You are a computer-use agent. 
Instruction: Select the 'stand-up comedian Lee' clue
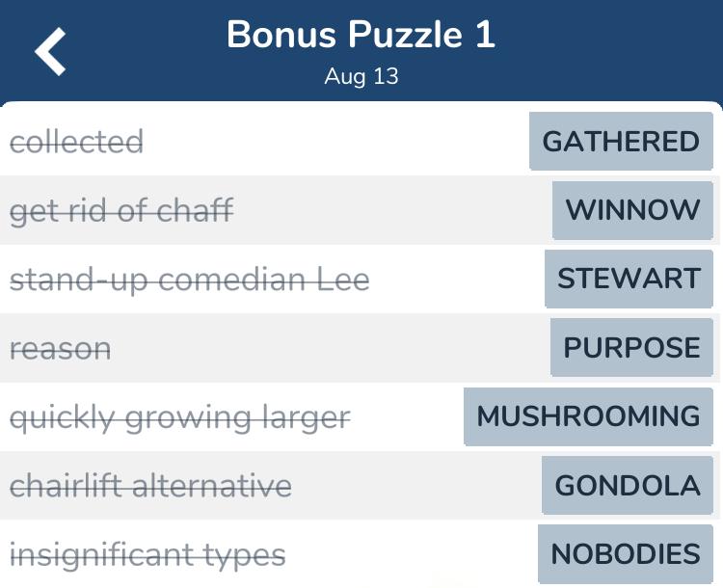(190, 280)
